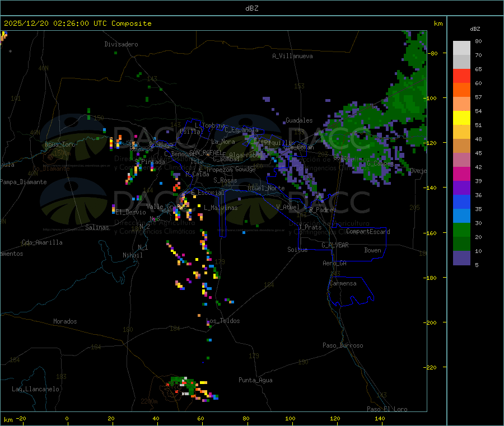504x426 pixels.
Task: Click the orange 60 dBZ legend swatch
Action: pyautogui.click(x=461, y=90)
